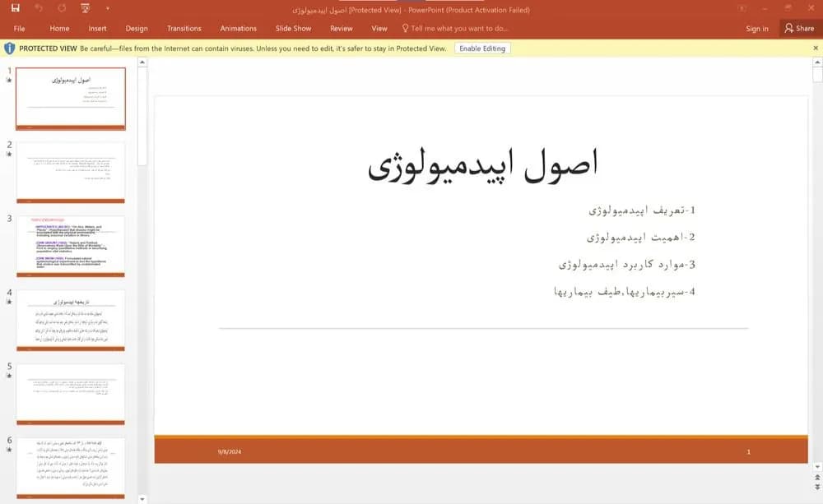Click thumbnail pane scroll down arrow
Screen dimensions: 823x504
pyautogui.click(x=142, y=499)
